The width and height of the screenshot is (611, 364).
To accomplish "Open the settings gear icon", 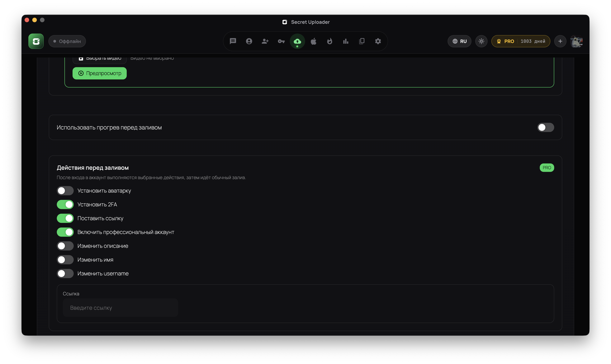I will [x=378, y=41].
